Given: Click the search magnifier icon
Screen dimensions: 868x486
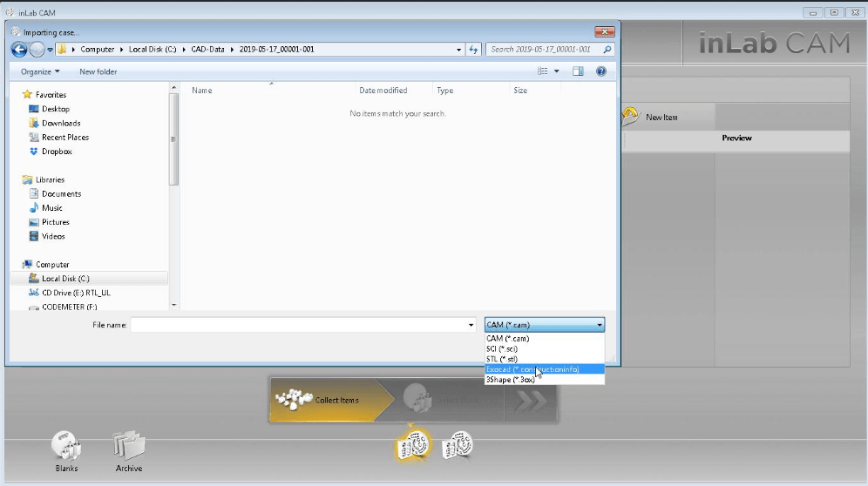Looking at the screenshot, I should tap(607, 50).
